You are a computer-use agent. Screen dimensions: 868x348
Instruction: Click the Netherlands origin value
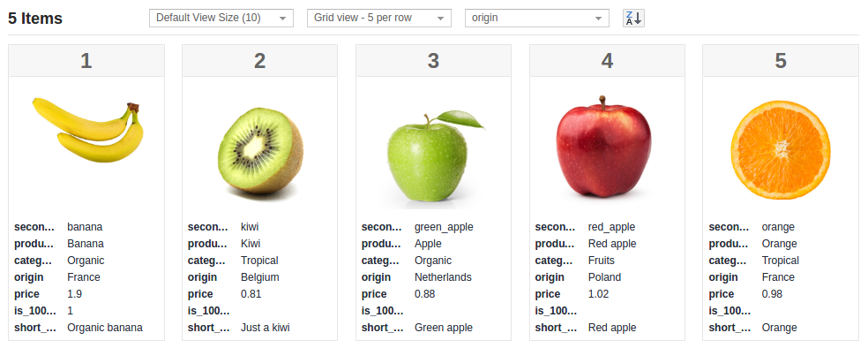[443, 277]
